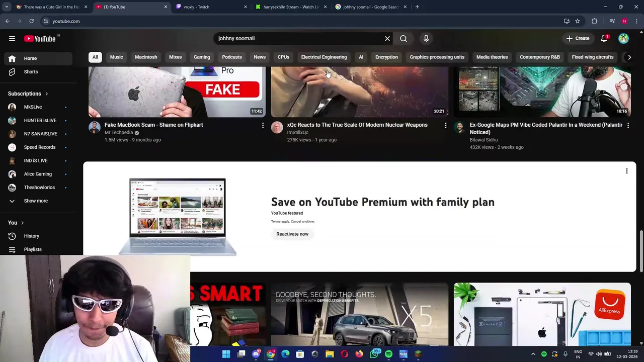Click the magnifier search button
This screenshot has height=362, width=644.
(404, 38)
